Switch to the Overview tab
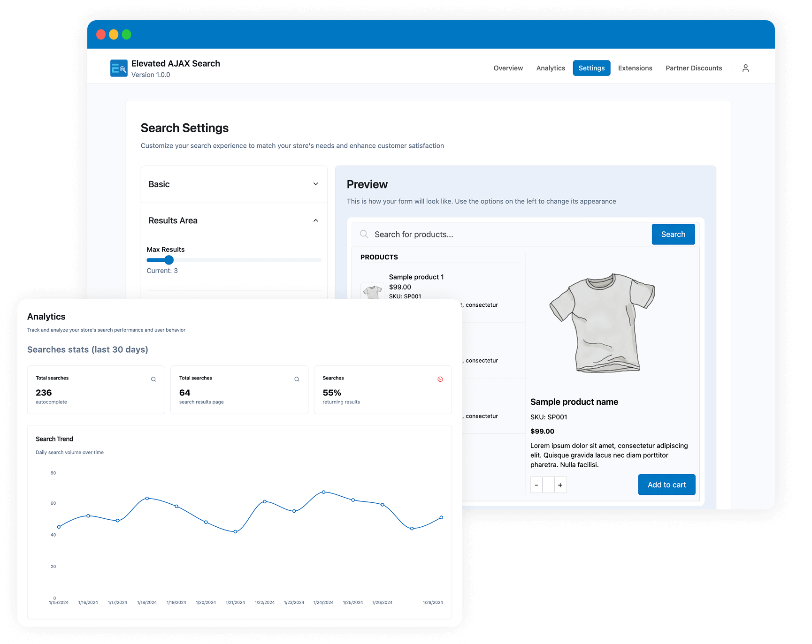 (x=508, y=68)
